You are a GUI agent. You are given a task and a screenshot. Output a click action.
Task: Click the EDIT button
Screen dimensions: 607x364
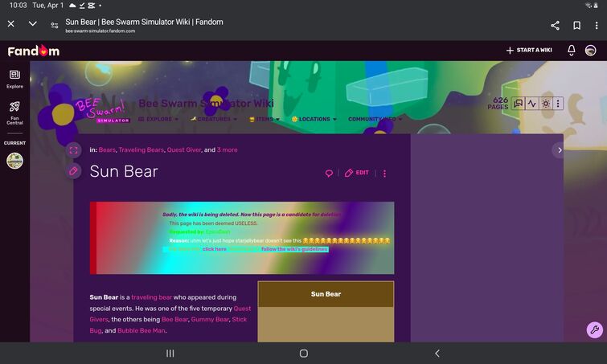point(356,173)
